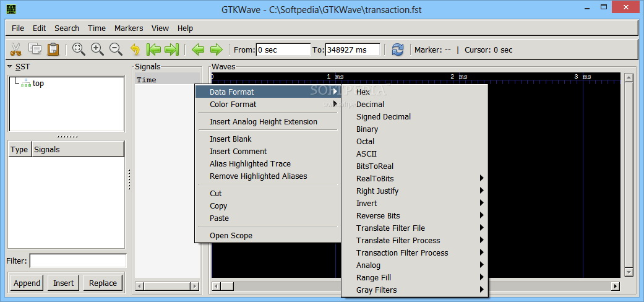Choose Copy in context menu

[268, 206]
